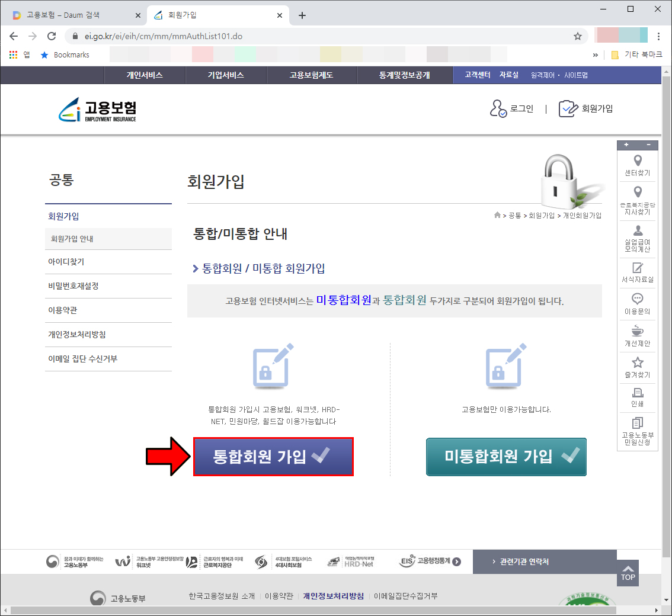Open 기타 북마크 folder
The height and width of the screenshot is (616, 672).
(636, 55)
